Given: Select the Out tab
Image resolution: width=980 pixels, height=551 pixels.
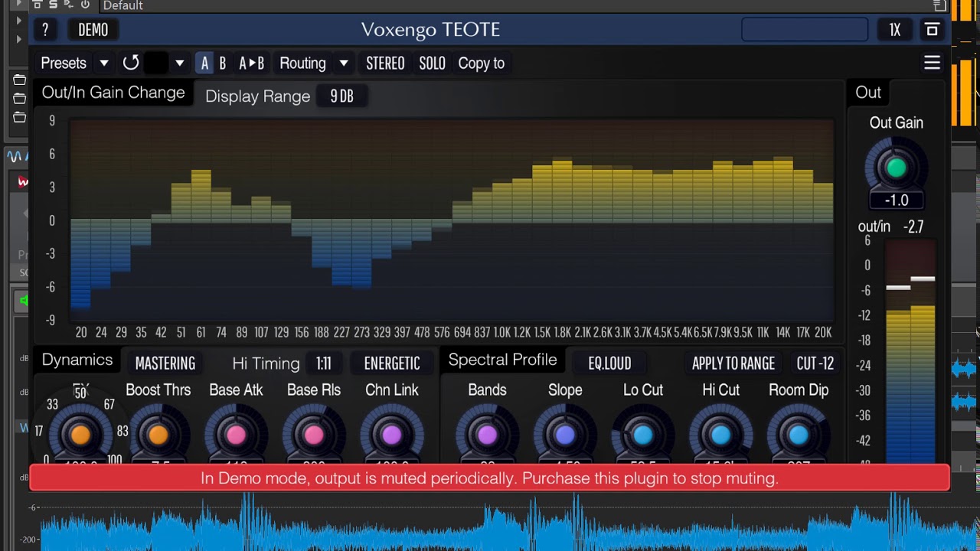Looking at the screenshot, I should point(868,93).
